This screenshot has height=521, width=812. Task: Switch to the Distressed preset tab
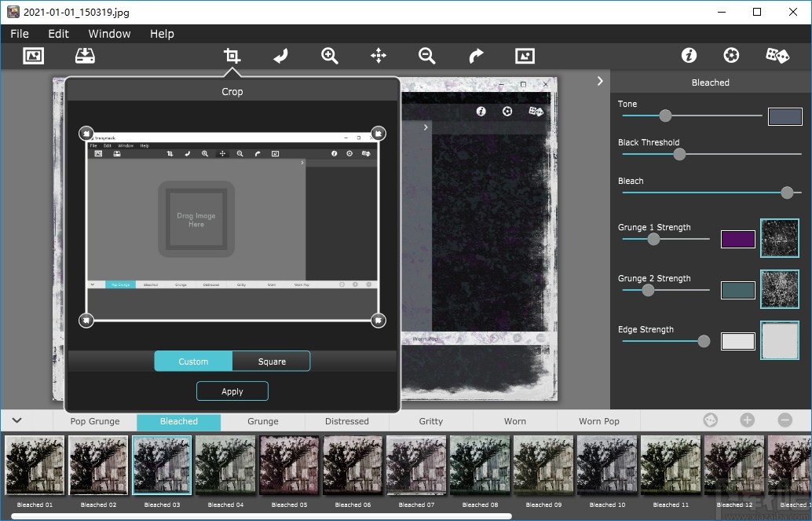346,421
